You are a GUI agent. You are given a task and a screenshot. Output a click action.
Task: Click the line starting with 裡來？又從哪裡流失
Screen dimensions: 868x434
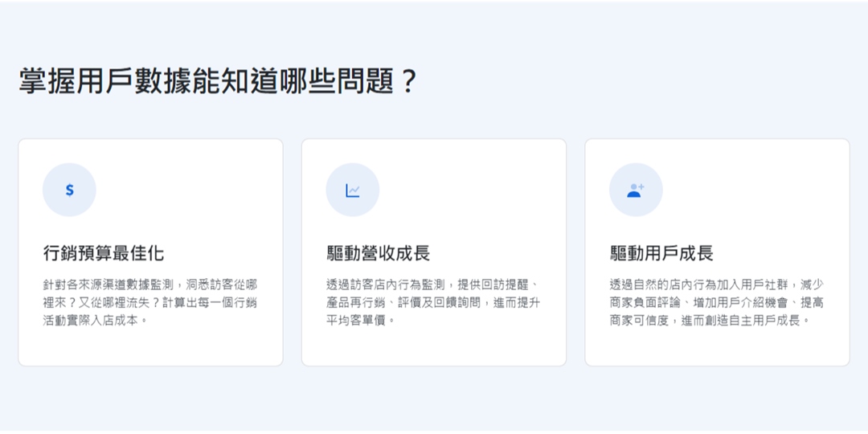click(x=150, y=302)
